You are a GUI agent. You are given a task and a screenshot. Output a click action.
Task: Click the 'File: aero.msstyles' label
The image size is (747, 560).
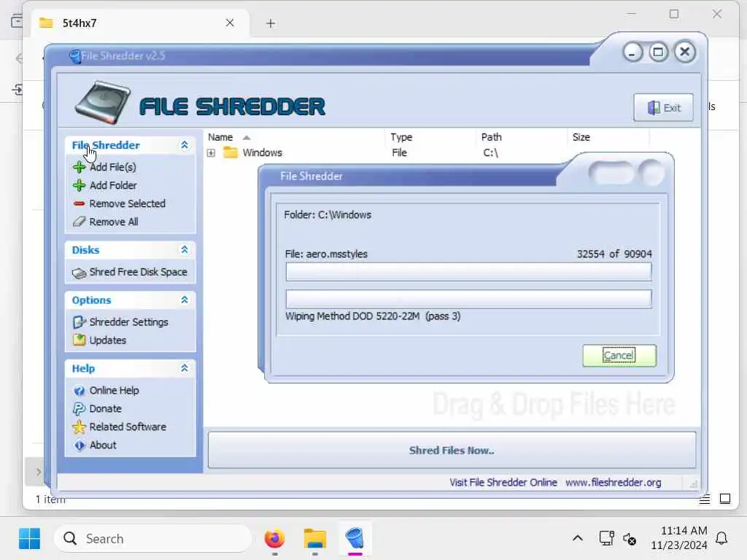(326, 254)
